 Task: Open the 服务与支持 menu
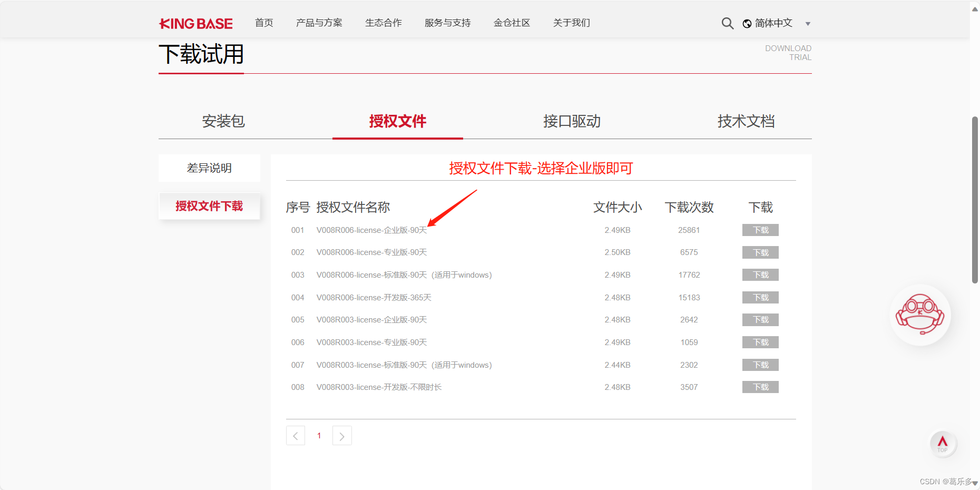point(447,23)
